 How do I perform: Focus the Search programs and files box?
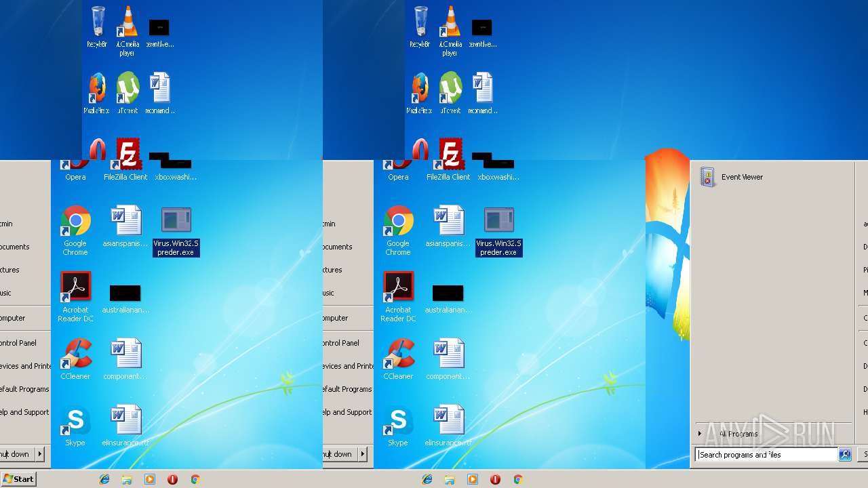(766, 455)
